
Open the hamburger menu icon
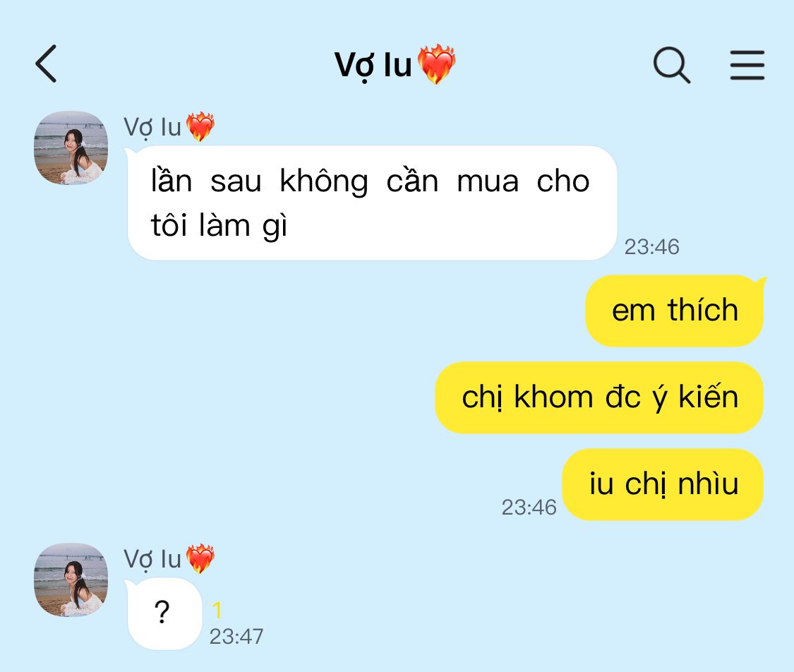(x=747, y=65)
